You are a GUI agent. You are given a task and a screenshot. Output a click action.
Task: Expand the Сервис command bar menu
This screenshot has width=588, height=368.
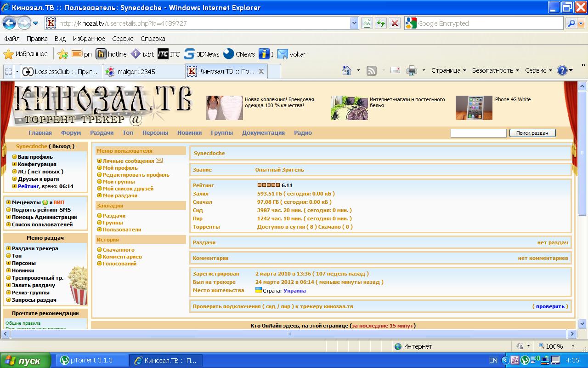(538, 70)
